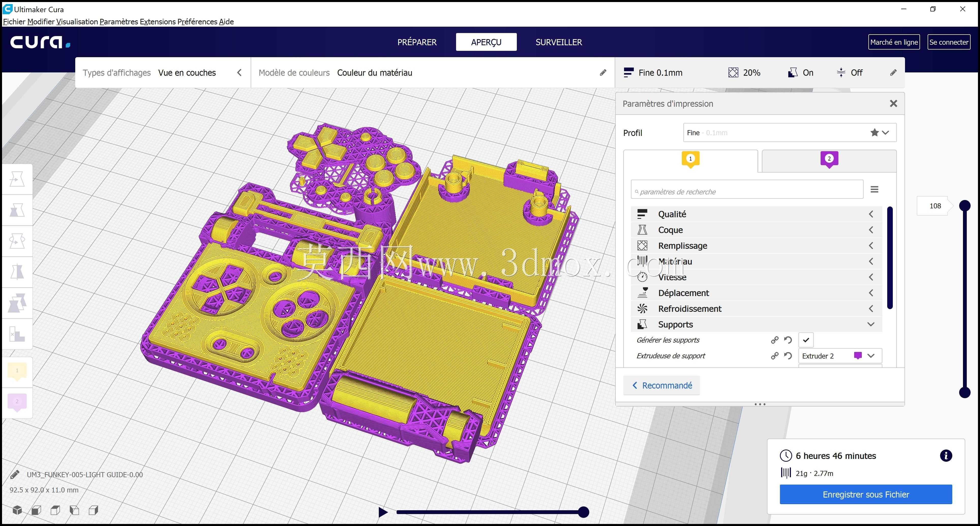Open print time info icon

point(946,455)
